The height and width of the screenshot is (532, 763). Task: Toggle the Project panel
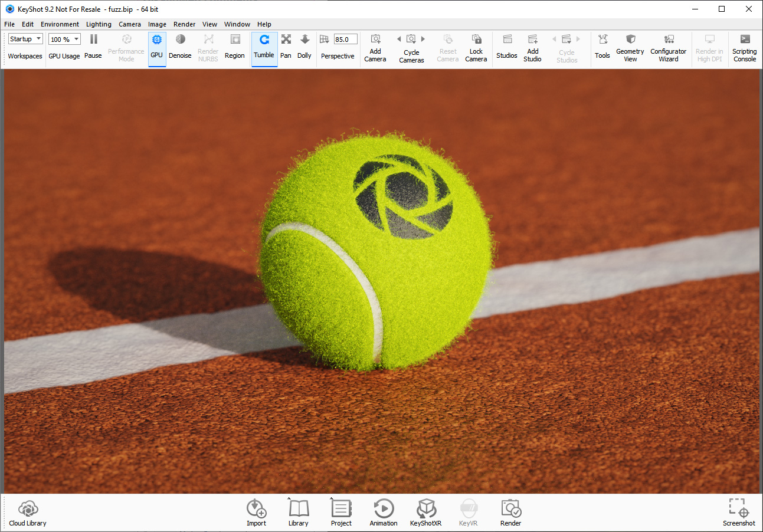coord(341,513)
